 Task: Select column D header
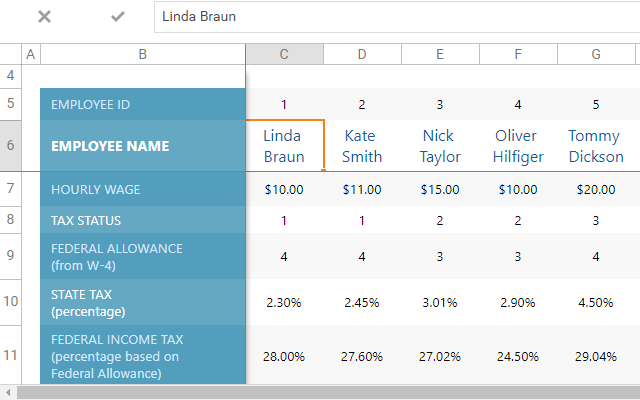click(362, 54)
